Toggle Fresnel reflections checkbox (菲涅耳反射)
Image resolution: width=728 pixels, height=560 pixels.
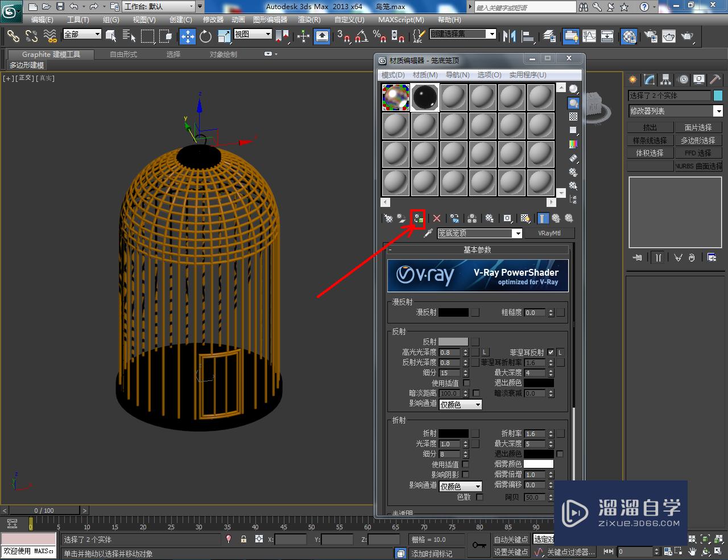pyautogui.click(x=551, y=352)
